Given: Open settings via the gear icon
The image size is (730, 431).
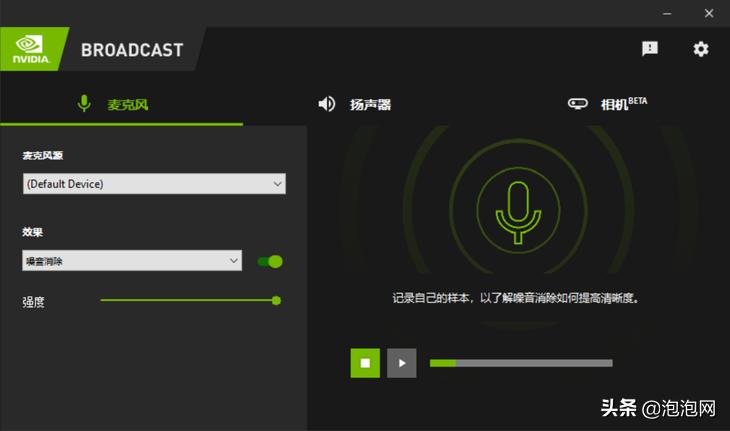Looking at the screenshot, I should click(701, 49).
